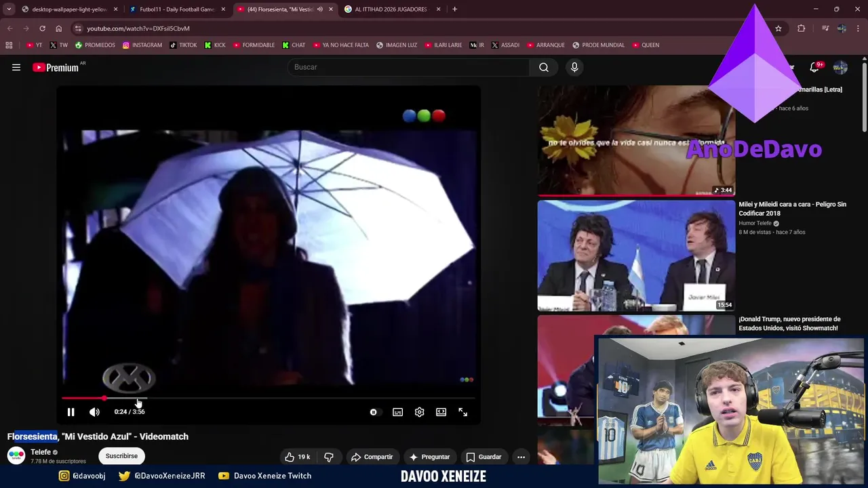
Task: Open ILARI LARIE bookmark
Action: [x=443, y=45]
